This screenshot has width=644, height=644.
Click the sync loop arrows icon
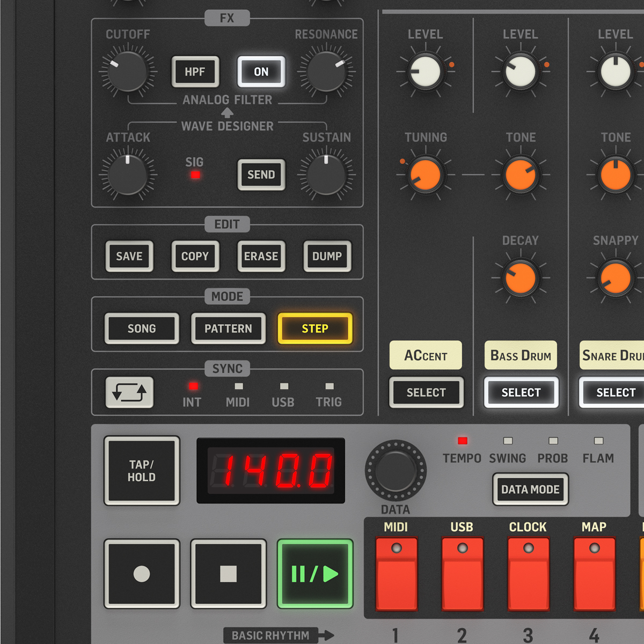pyautogui.click(x=129, y=392)
